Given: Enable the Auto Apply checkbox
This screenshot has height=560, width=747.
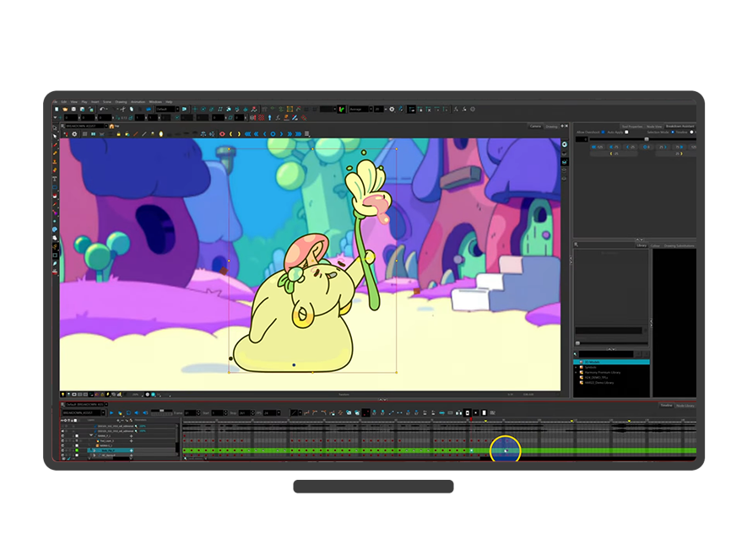Looking at the screenshot, I should [x=626, y=132].
